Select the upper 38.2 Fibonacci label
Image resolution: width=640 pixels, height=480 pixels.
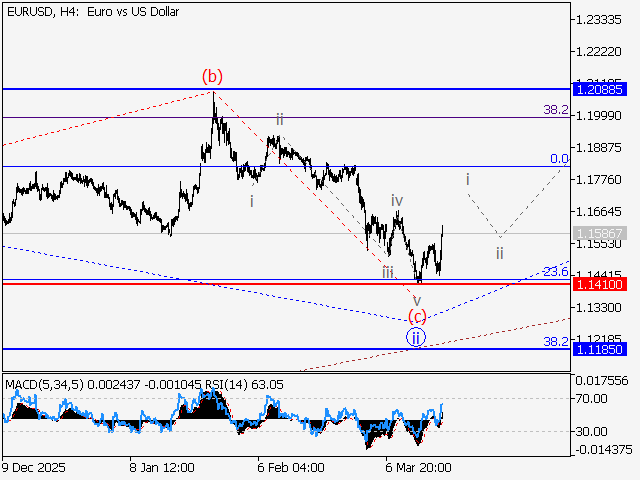pyautogui.click(x=555, y=109)
